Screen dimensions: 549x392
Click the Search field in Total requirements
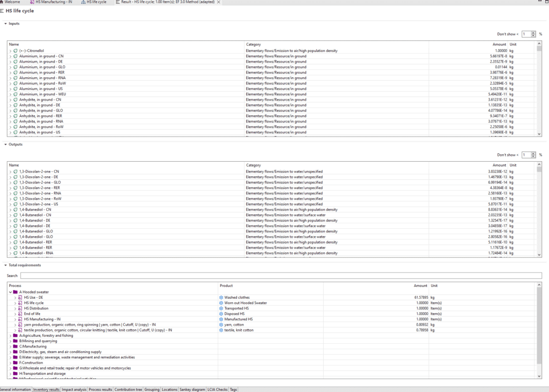click(x=280, y=276)
